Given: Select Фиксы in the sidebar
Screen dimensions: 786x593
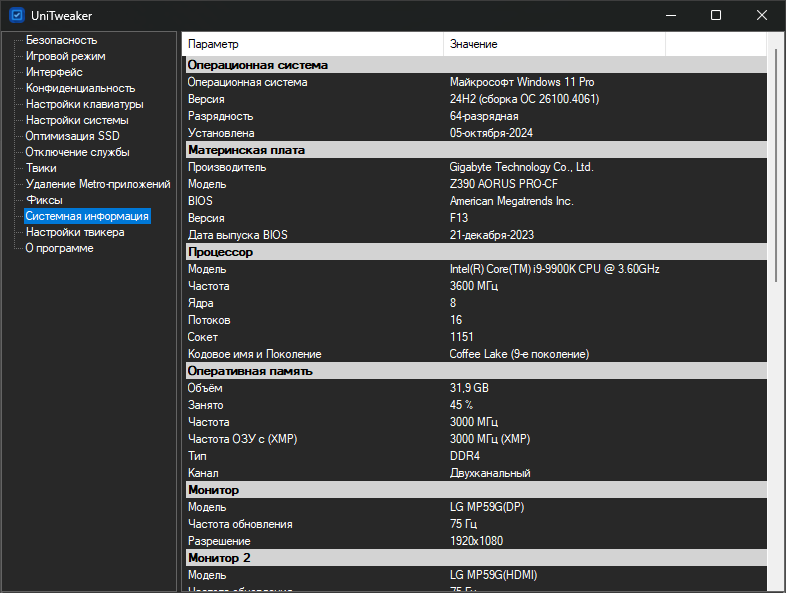Looking at the screenshot, I should coord(44,200).
